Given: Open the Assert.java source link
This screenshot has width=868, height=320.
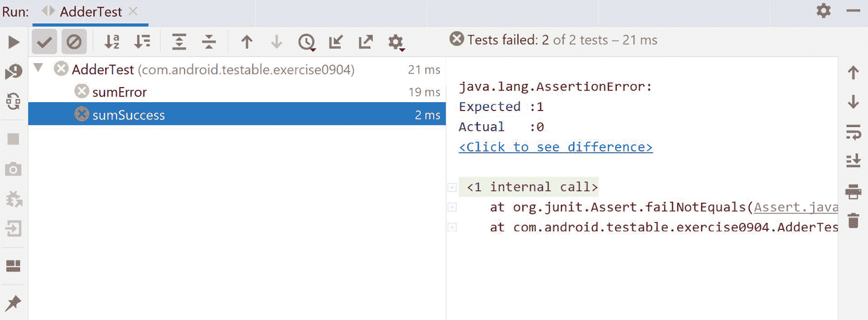Looking at the screenshot, I should click(796, 207).
